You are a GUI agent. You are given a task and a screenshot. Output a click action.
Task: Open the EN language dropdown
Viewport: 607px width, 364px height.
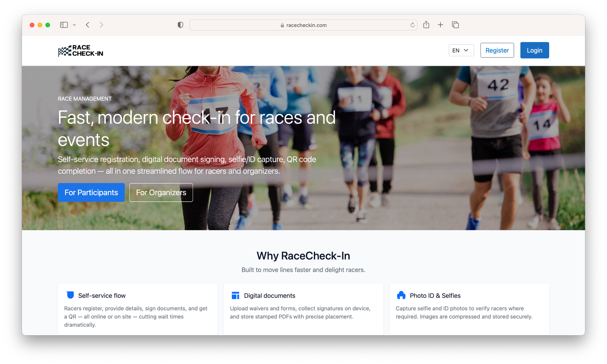coord(461,50)
